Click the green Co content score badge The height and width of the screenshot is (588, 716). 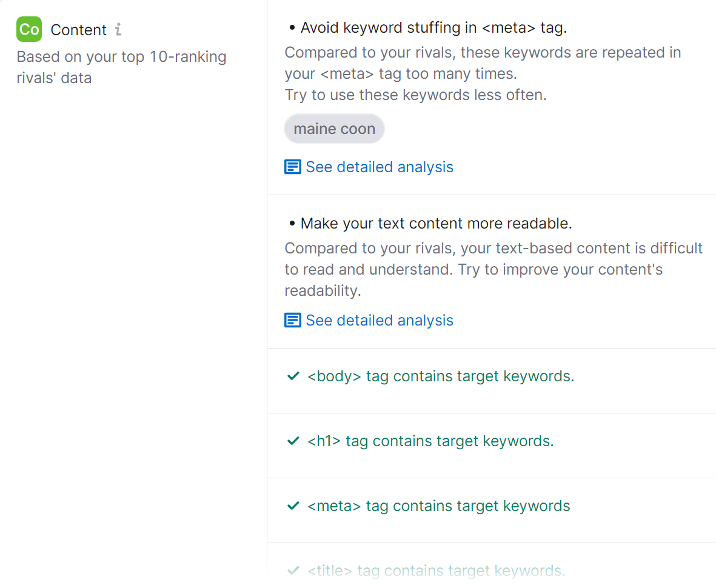click(28, 29)
